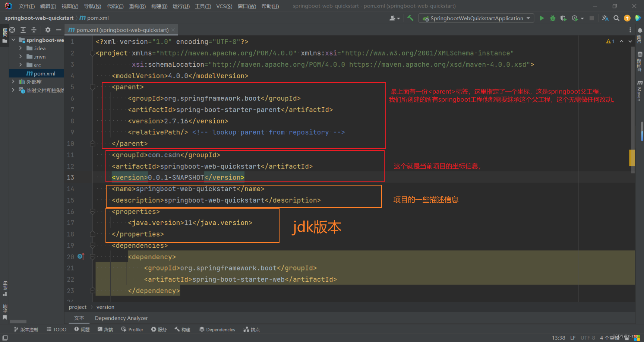Image resolution: width=644 pixels, height=342 pixels.
Task: Click the tool window toggle in bottom-left corner
Action: tap(5, 338)
